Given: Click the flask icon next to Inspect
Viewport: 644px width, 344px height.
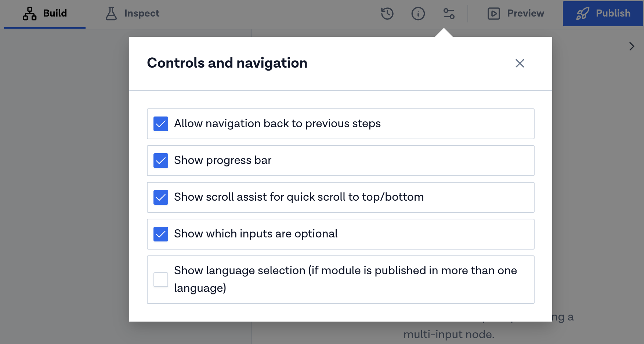Looking at the screenshot, I should pos(111,13).
